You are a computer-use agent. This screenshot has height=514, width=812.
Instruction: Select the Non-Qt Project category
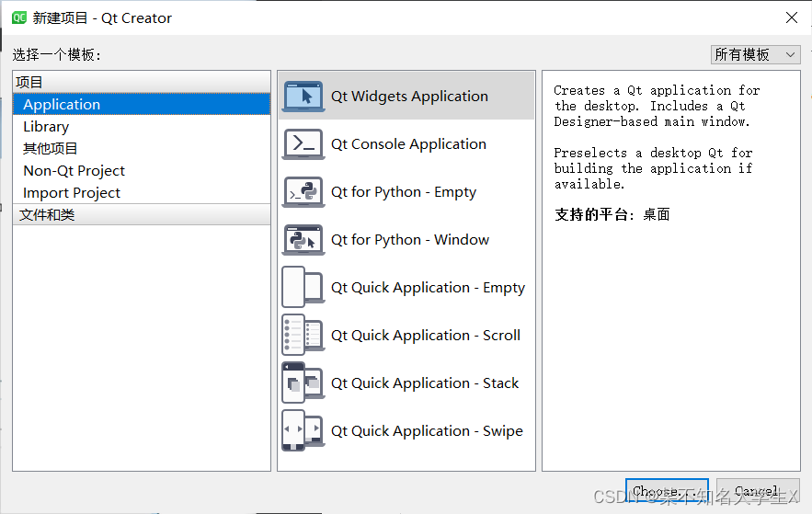(x=142, y=170)
